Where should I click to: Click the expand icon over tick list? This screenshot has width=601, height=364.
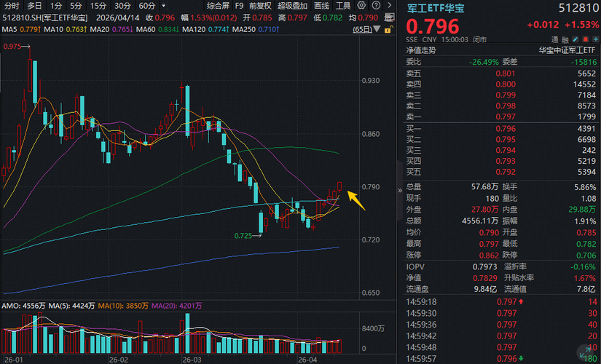point(585,352)
